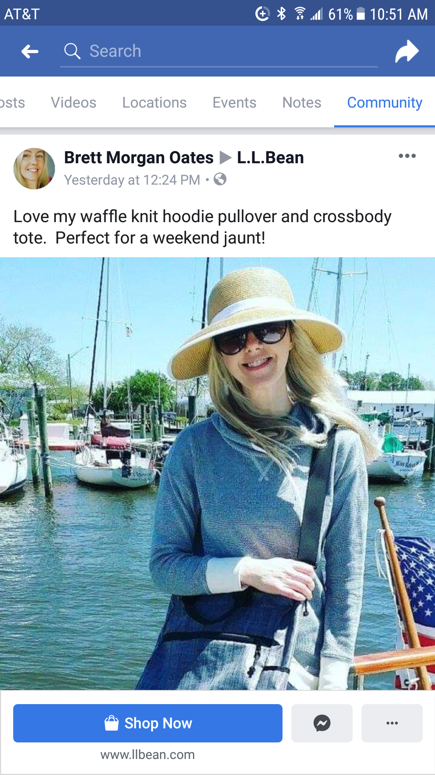Open Messenger chat icon button
Viewport: 435px width, 775px height.
pos(322,723)
